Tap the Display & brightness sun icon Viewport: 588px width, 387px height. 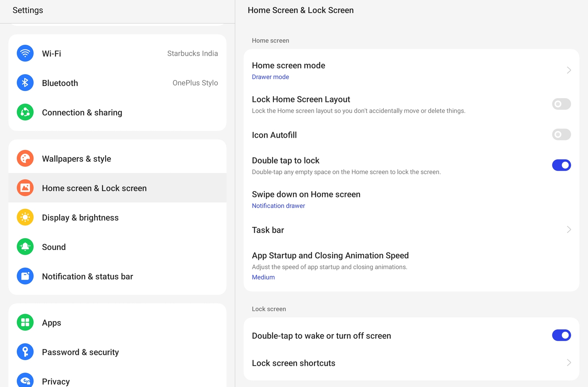click(x=25, y=217)
